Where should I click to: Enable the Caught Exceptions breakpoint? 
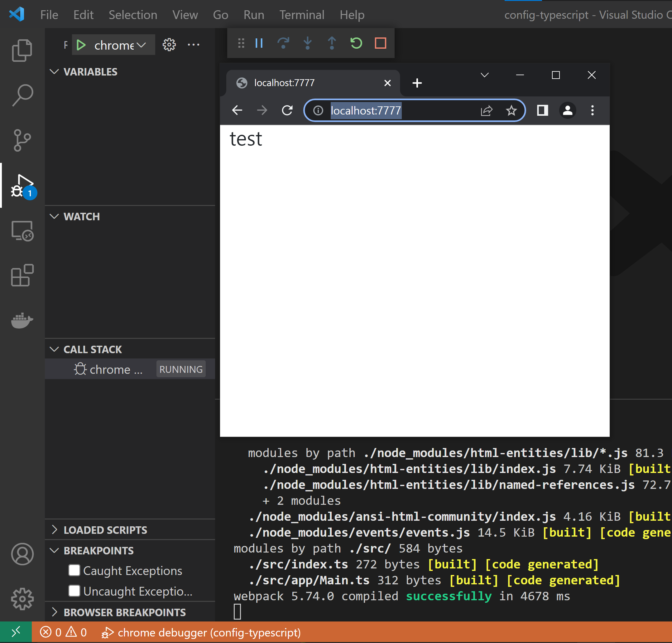[x=74, y=570]
